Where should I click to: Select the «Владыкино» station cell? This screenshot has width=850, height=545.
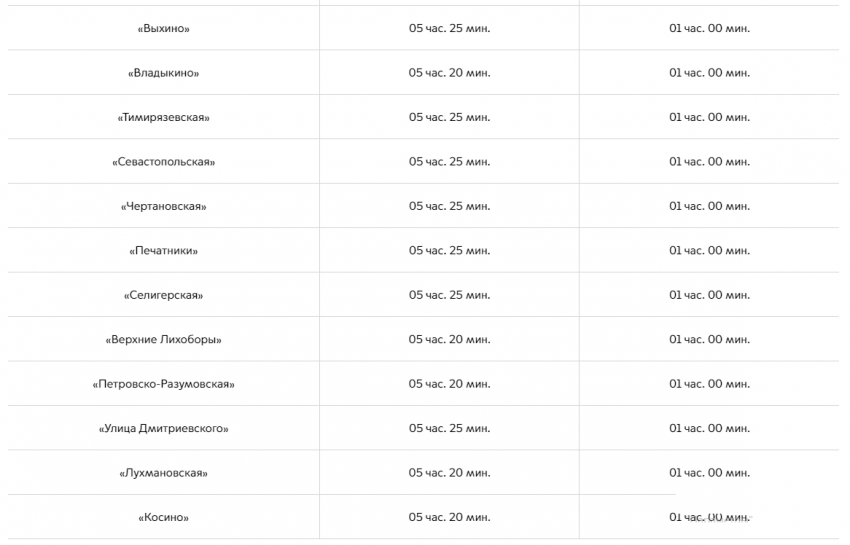pos(163,73)
